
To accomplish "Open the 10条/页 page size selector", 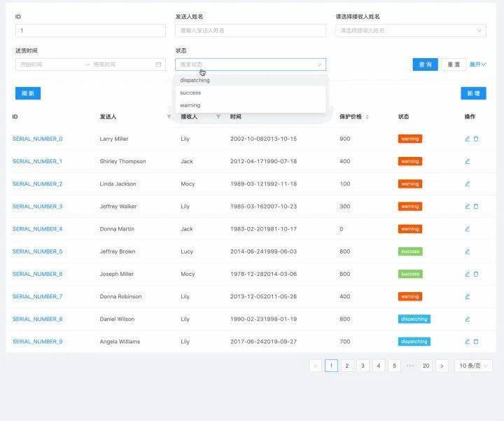I will pos(473,366).
